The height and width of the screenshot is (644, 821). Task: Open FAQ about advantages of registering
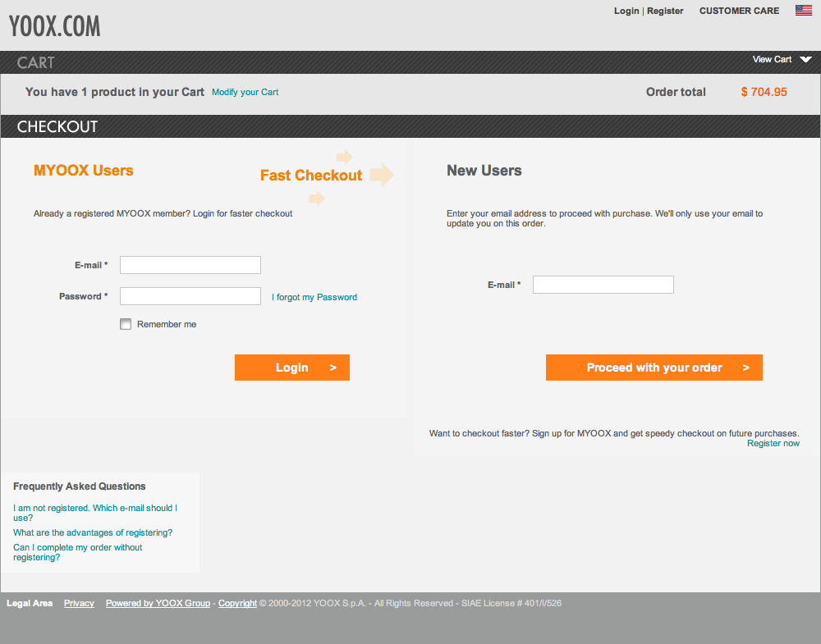(x=92, y=532)
